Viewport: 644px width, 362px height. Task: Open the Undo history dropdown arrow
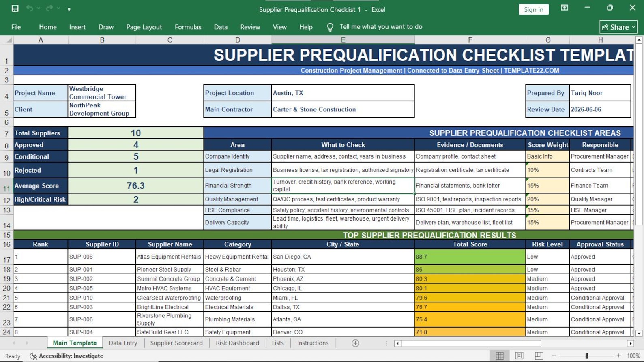[39, 9]
